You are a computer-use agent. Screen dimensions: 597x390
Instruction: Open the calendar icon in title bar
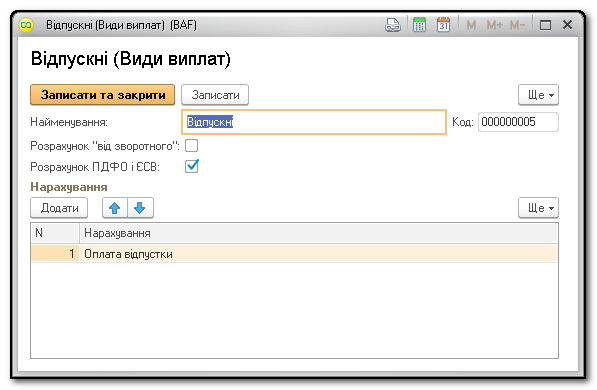443,25
